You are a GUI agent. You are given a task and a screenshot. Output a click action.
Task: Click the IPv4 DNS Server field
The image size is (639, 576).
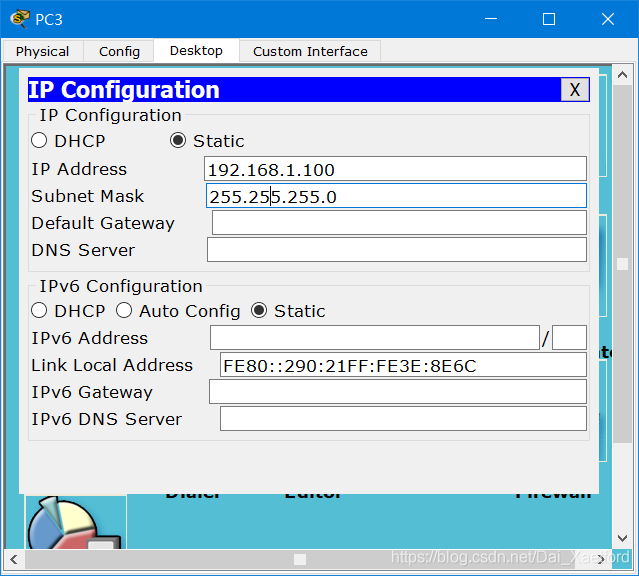[x=396, y=250]
